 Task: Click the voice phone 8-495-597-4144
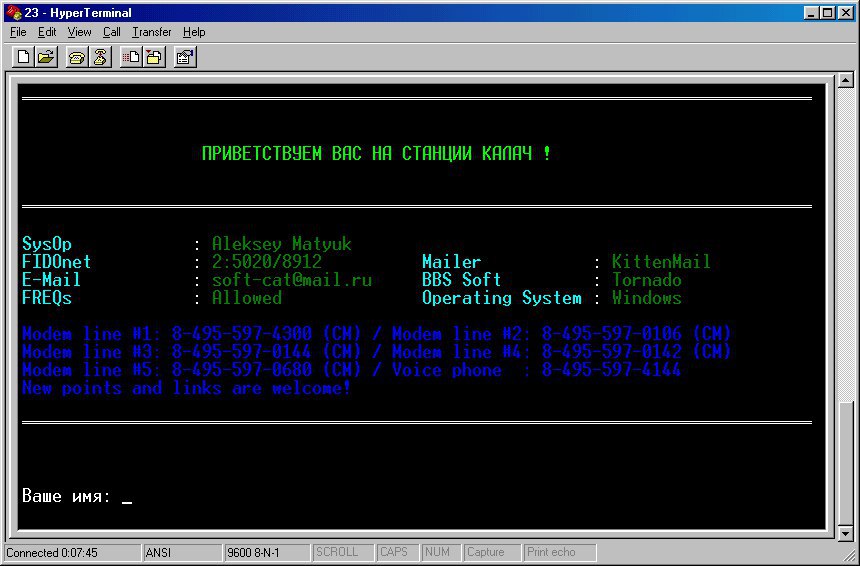coord(612,370)
